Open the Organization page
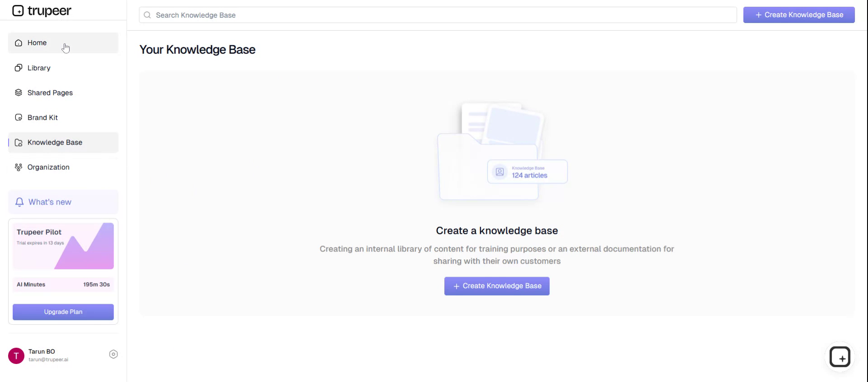868x382 pixels. coord(48,167)
